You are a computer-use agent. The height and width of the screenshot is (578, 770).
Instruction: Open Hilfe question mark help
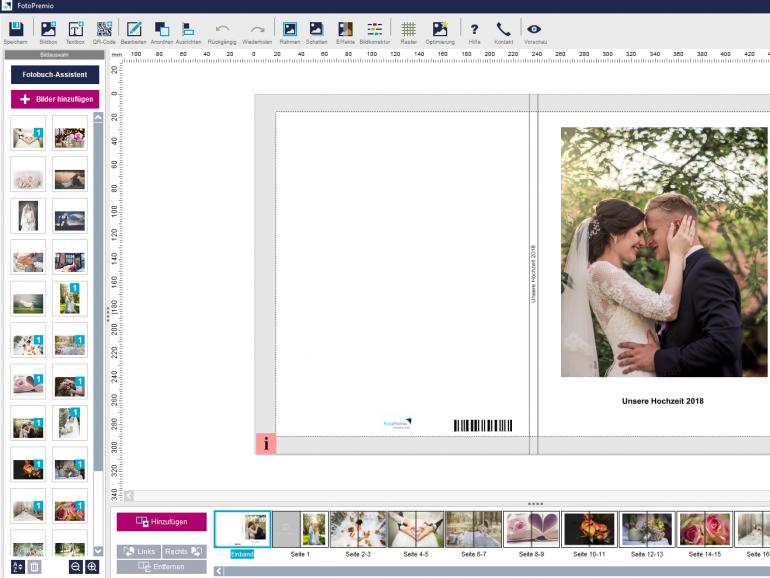point(474,29)
